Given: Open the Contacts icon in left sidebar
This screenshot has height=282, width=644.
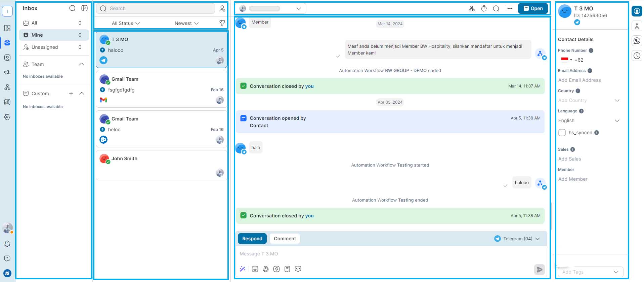Looking at the screenshot, I should click(x=7, y=58).
